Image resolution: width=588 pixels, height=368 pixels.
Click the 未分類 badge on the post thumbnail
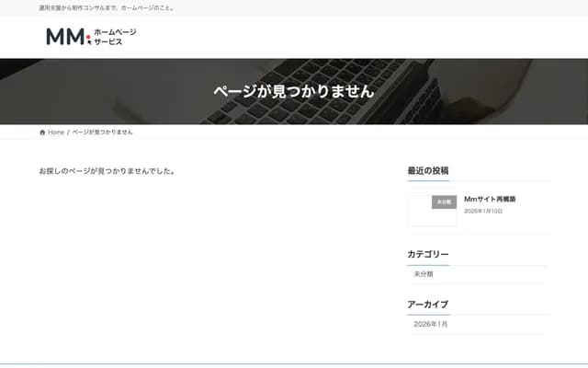pos(444,202)
